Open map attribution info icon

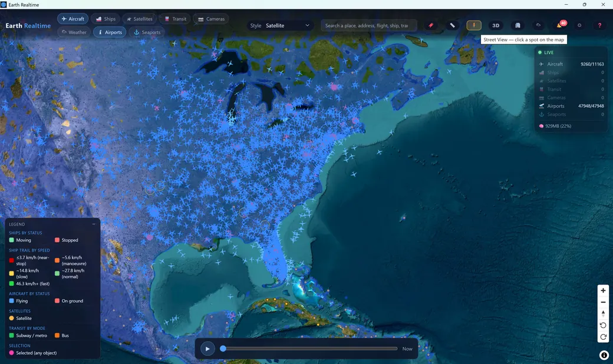point(604,355)
